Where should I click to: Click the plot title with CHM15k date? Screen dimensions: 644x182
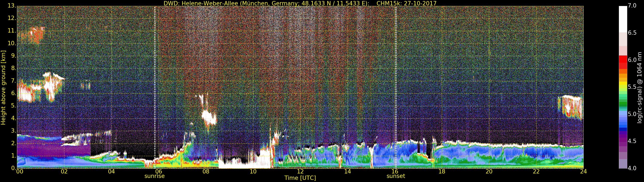pos(300,3)
